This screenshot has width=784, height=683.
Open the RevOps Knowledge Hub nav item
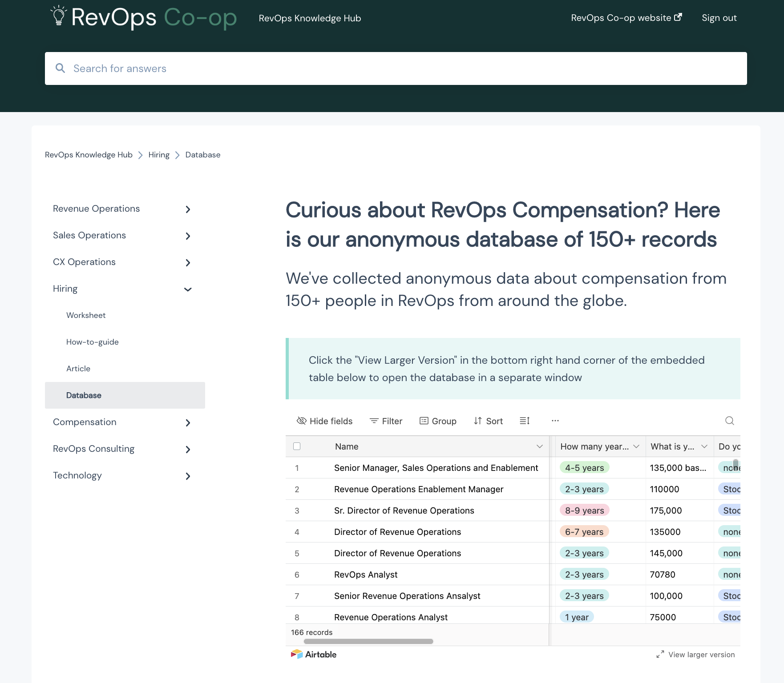(x=310, y=18)
